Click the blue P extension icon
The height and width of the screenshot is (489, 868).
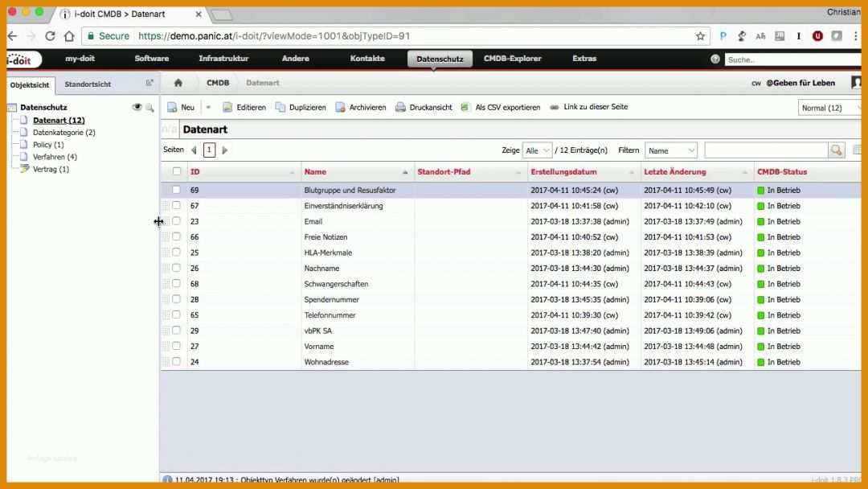pyautogui.click(x=723, y=36)
